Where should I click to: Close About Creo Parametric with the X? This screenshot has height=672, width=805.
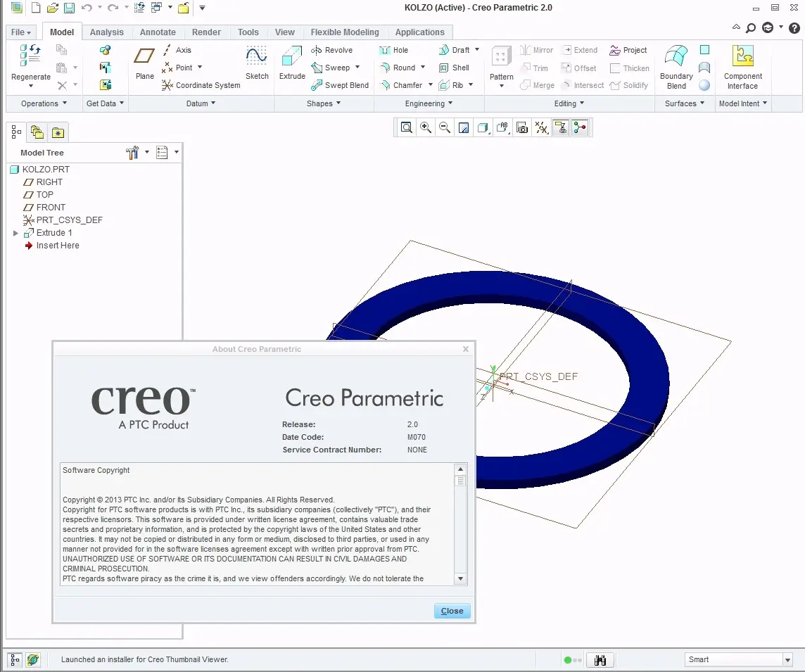point(466,349)
